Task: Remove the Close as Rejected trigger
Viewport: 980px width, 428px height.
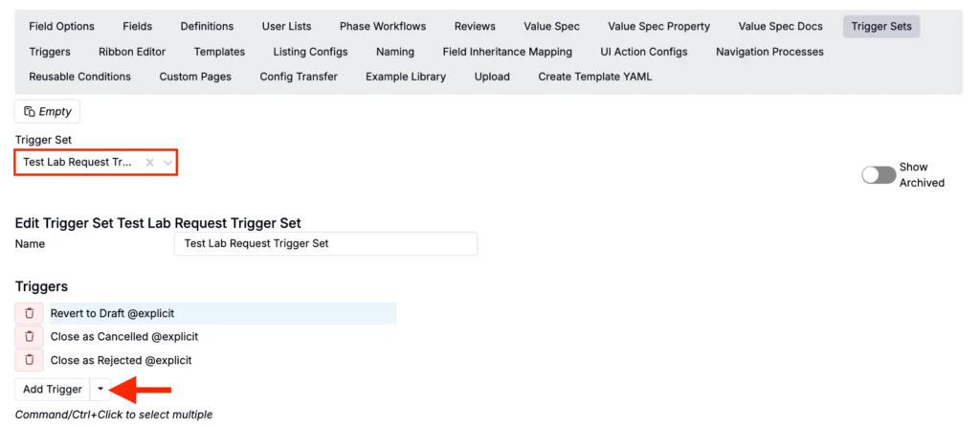Action: 30,361
